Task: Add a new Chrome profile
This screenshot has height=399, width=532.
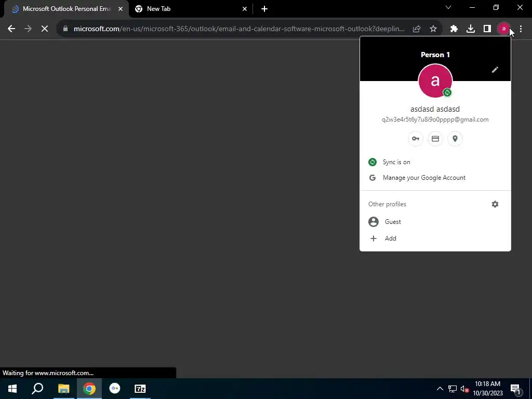Action: 435,238
